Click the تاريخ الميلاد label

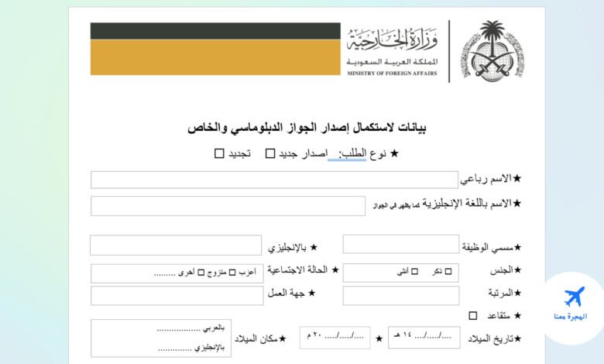[491, 339]
